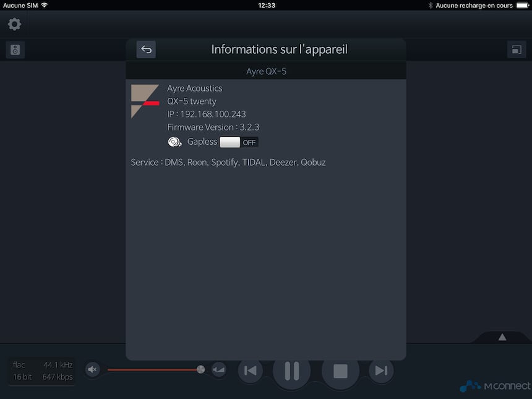
Task: Pause playback
Action: click(x=292, y=371)
